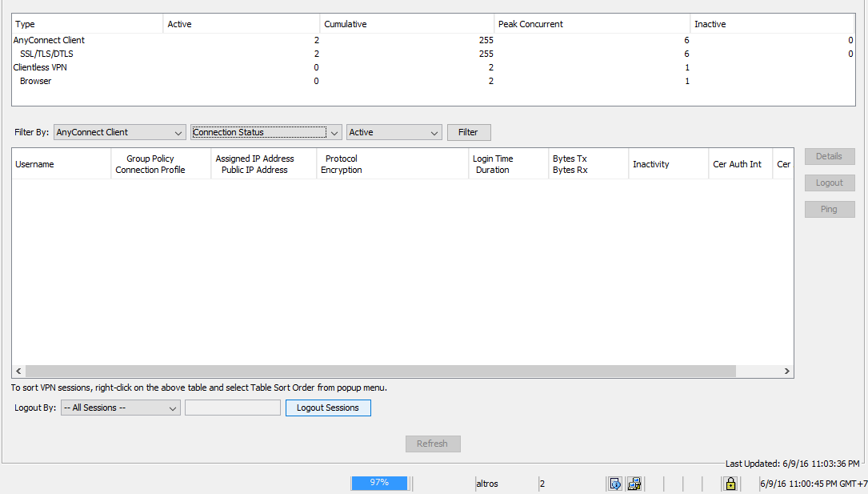This screenshot has width=868, height=494.
Task: Click the scroll right arrow of sessions table
Action: click(x=786, y=371)
